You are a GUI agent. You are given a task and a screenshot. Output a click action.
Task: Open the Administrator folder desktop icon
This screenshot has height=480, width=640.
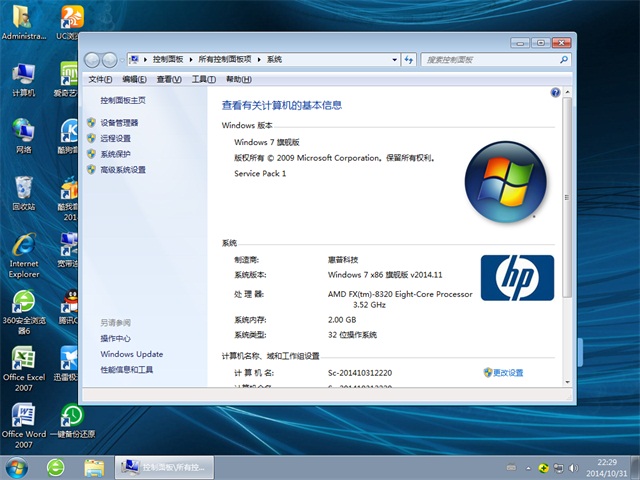pyautogui.click(x=23, y=23)
